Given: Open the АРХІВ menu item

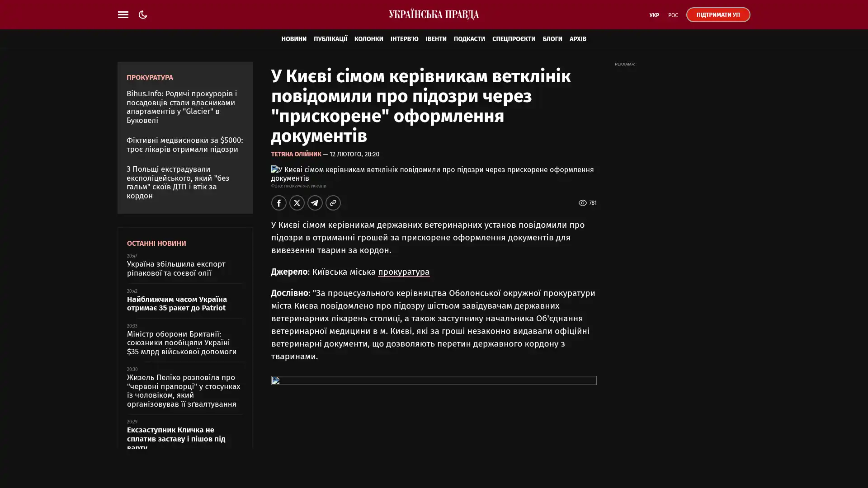Looking at the screenshot, I should click(577, 39).
